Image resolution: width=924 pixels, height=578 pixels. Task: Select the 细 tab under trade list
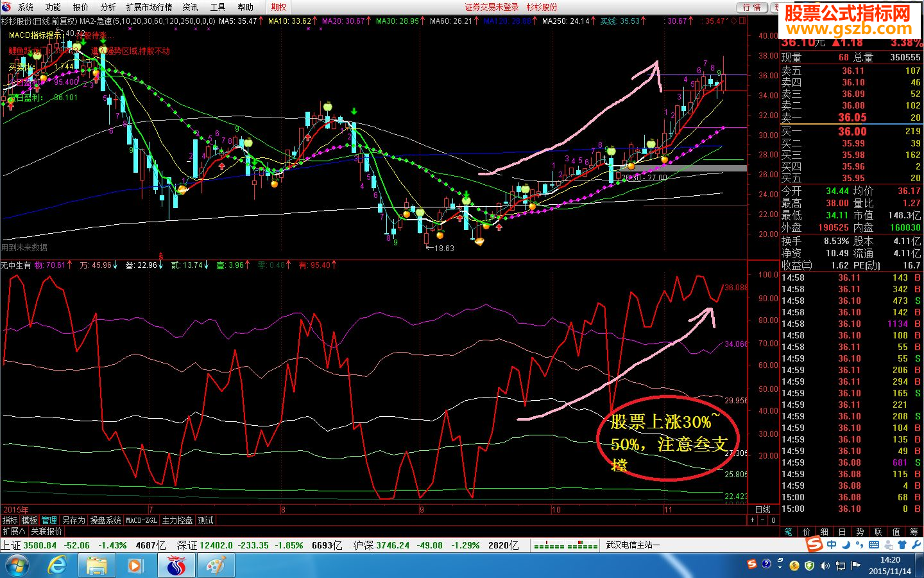click(x=825, y=532)
